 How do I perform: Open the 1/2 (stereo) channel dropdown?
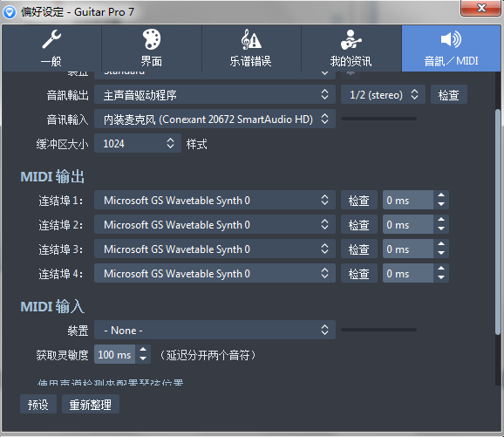point(383,94)
